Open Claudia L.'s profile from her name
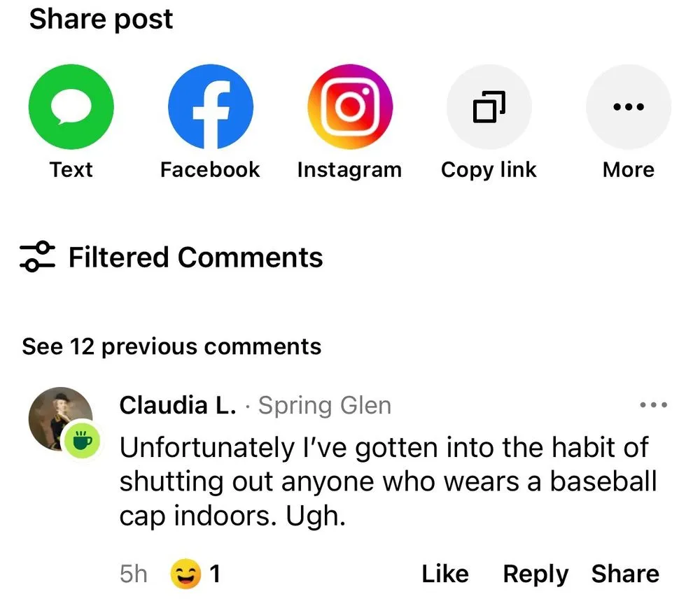 [x=178, y=405]
